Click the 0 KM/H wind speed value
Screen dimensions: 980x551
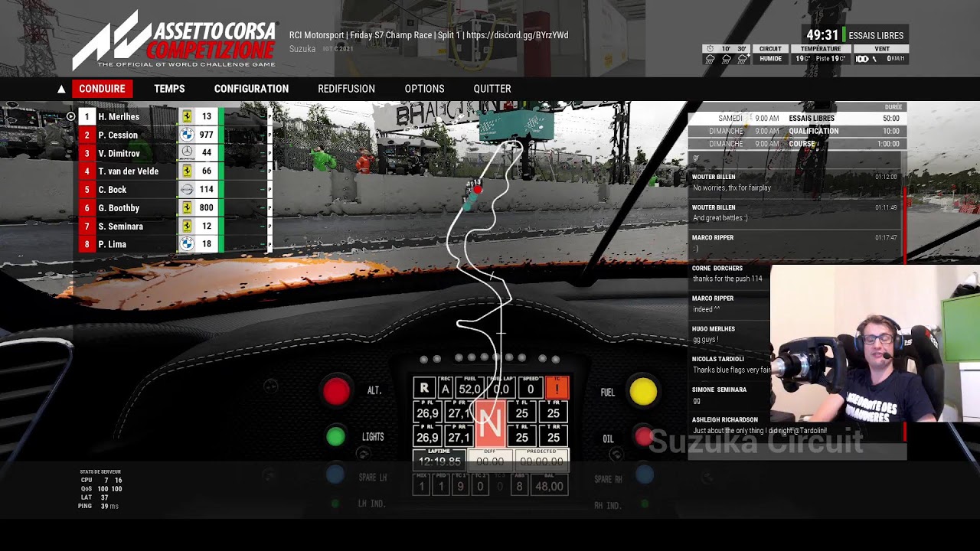pos(896,59)
